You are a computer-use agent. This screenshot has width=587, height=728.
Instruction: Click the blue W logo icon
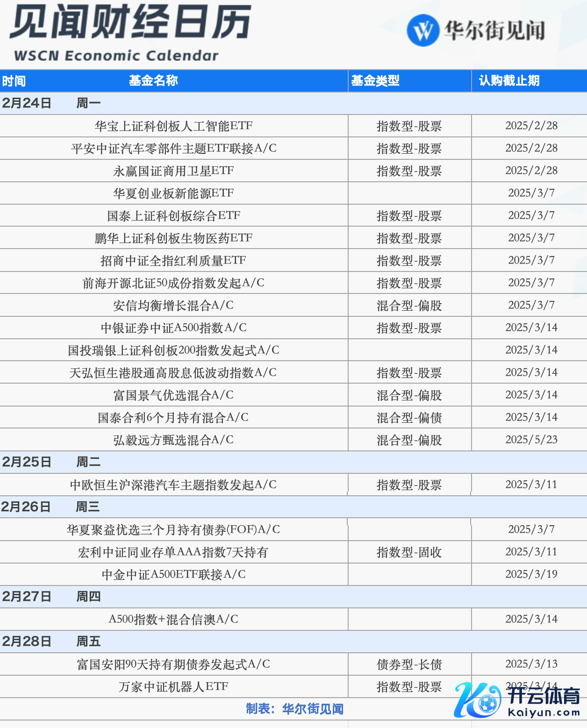coord(422,31)
